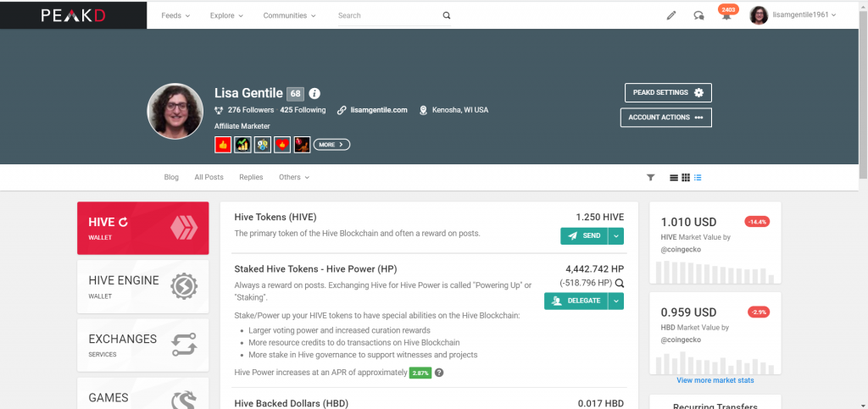Click the pencil compose post icon
The height and width of the screenshot is (409, 868).
coord(671,15)
